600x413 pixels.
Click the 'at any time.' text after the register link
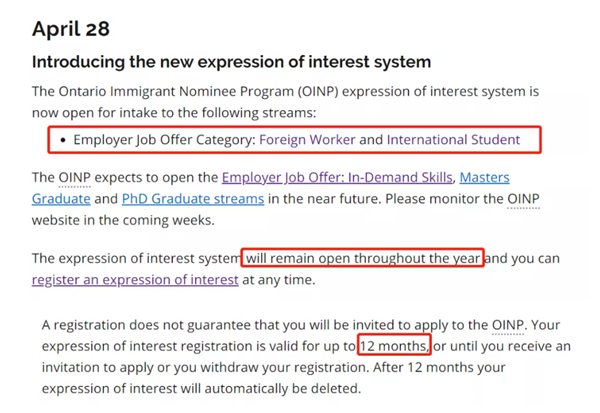point(279,280)
